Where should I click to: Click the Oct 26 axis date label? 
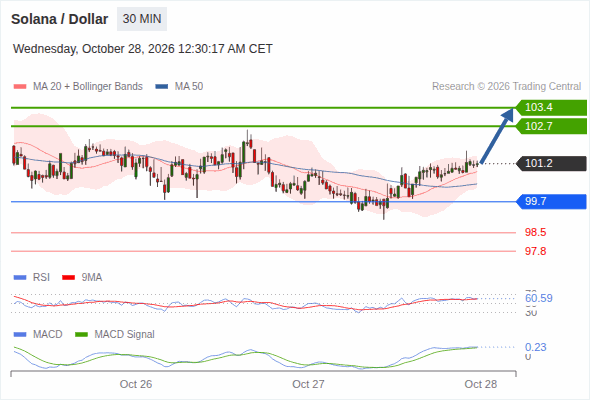coord(136,384)
